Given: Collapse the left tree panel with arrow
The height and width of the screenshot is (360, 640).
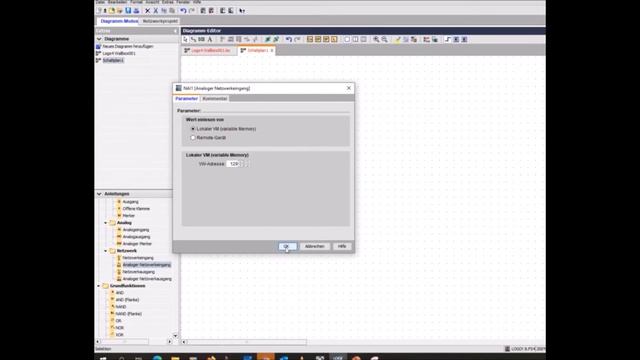Looking at the screenshot, I should (175, 31).
